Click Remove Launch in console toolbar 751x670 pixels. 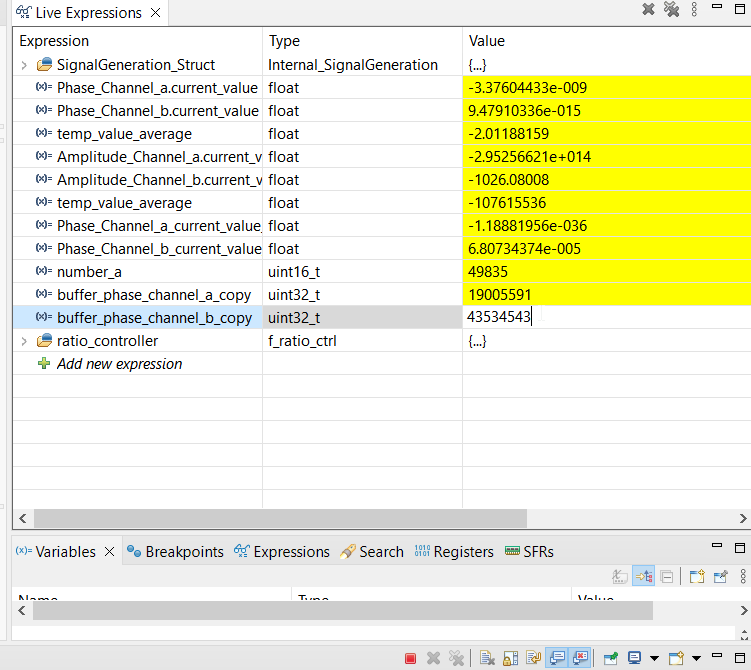(433, 659)
